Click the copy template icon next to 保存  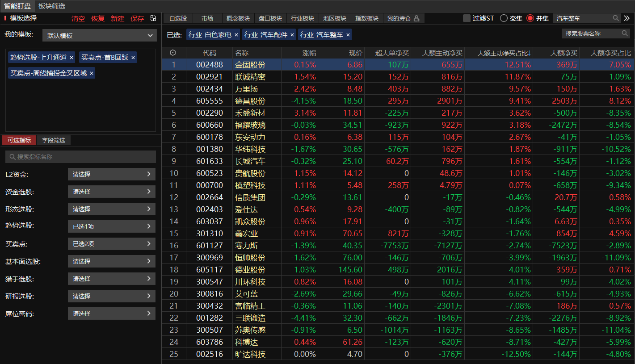(153, 18)
